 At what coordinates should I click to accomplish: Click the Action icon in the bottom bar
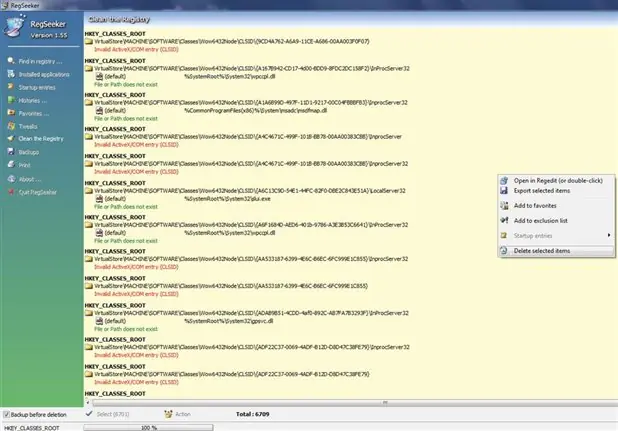coord(168,414)
